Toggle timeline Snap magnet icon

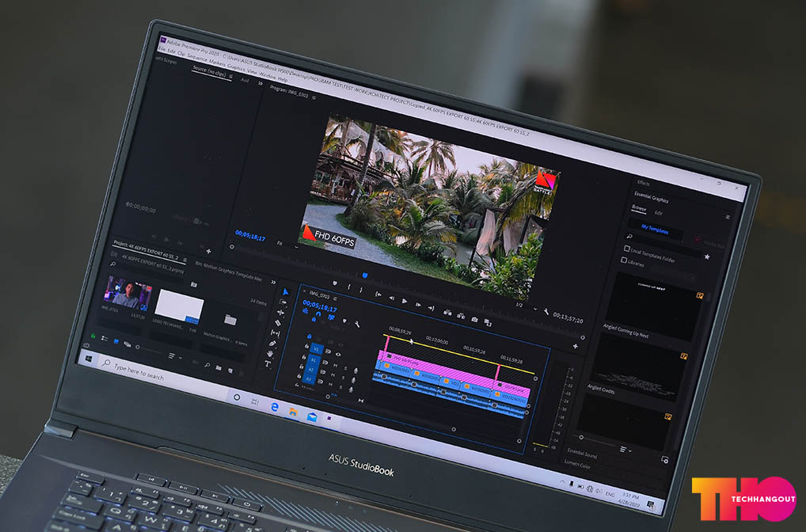pyautogui.click(x=317, y=314)
